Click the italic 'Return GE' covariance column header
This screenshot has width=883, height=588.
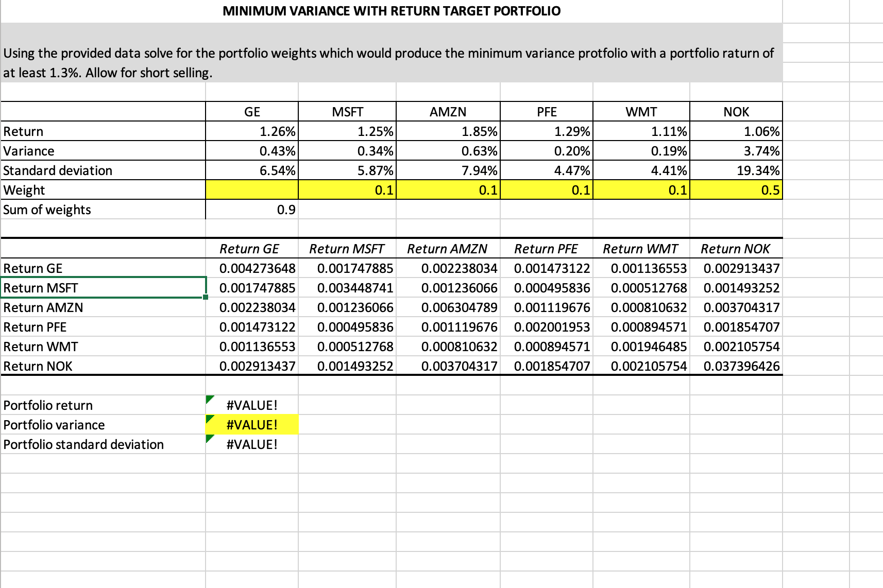(249, 249)
